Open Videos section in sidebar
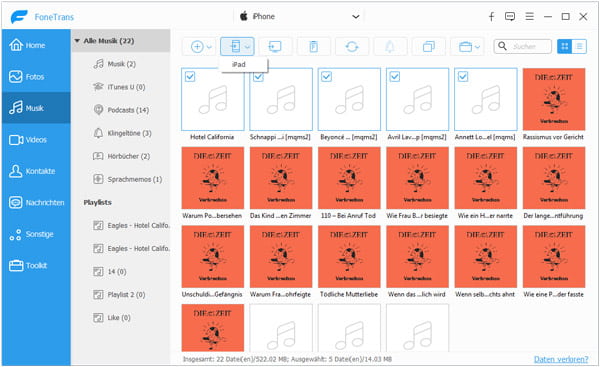 pos(36,140)
